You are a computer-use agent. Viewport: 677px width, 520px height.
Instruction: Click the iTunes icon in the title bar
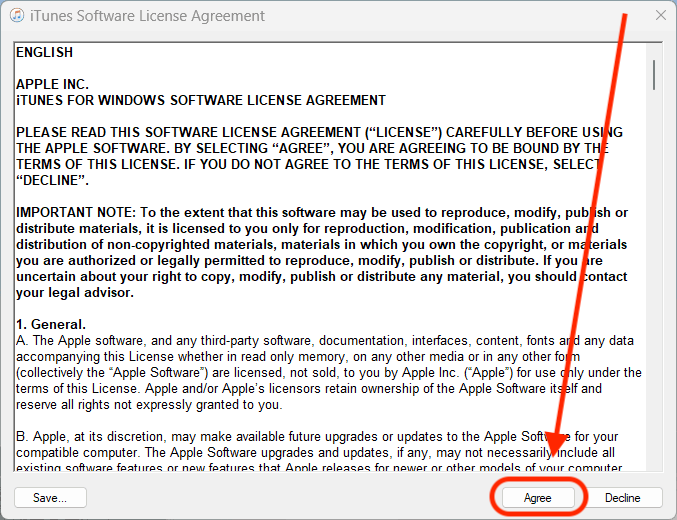[15, 16]
